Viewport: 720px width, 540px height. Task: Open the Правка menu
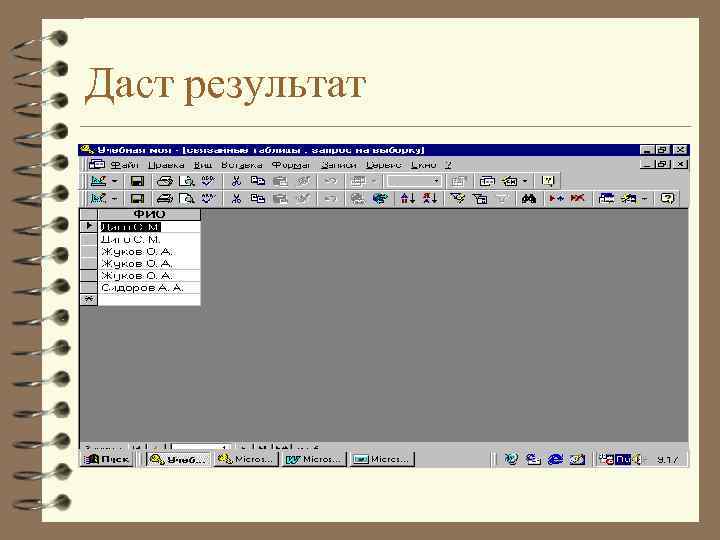pos(166,164)
